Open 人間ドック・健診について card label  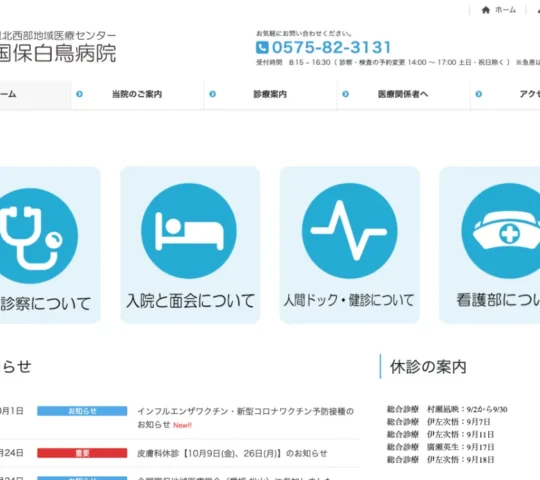coord(349,300)
